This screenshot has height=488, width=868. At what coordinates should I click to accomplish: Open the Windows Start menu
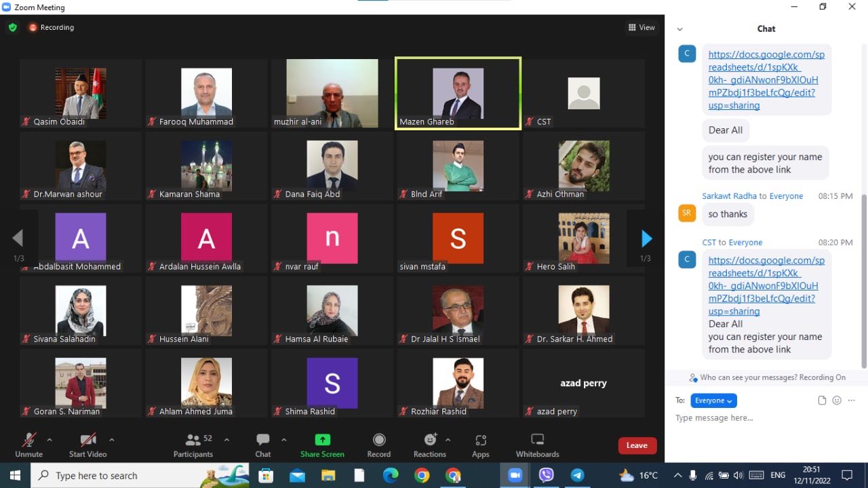pos(15,475)
